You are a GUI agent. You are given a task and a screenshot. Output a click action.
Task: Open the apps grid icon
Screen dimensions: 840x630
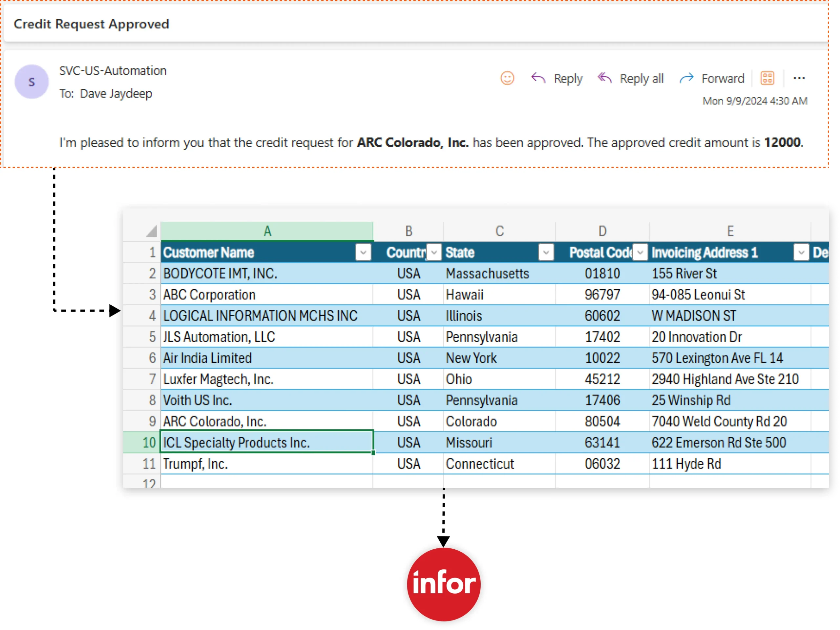pos(767,78)
